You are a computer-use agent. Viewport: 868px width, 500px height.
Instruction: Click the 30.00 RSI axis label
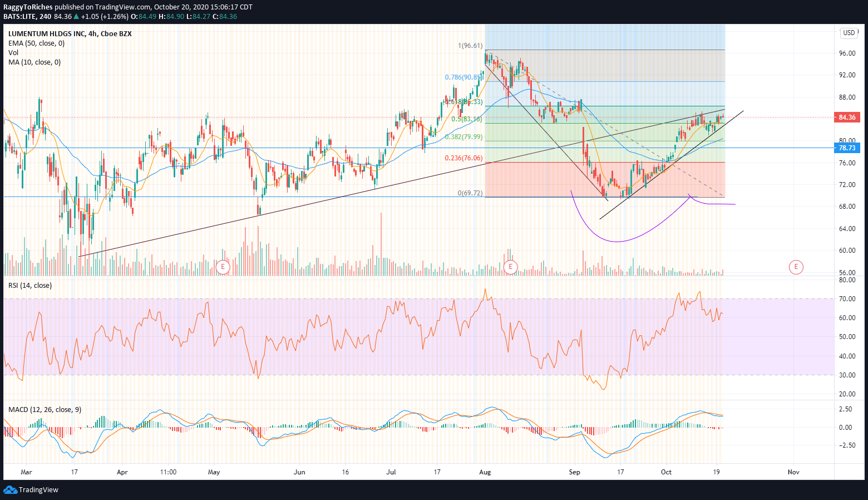[x=847, y=375]
